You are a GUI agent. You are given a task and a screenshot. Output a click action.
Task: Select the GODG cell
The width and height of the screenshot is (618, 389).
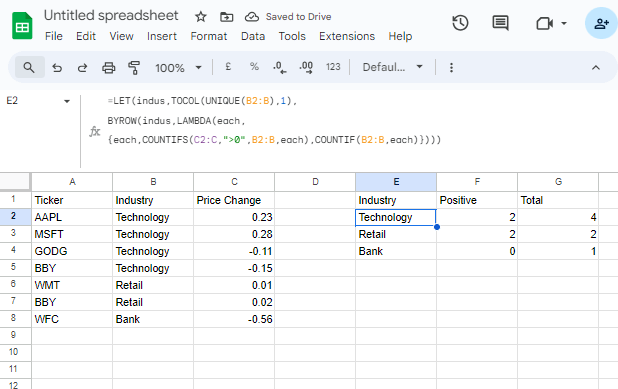pyautogui.click(x=72, y=251)
